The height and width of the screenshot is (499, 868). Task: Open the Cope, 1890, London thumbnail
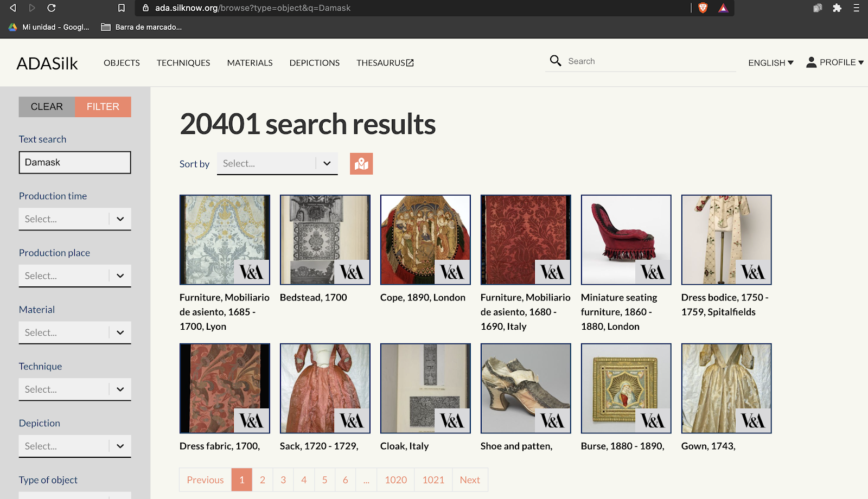425,240
